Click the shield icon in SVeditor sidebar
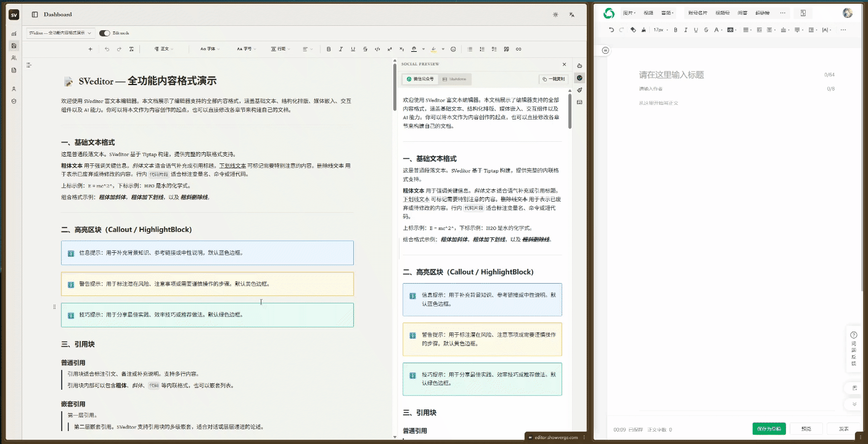This screenshot has height=444, width=868. (14, 101)
